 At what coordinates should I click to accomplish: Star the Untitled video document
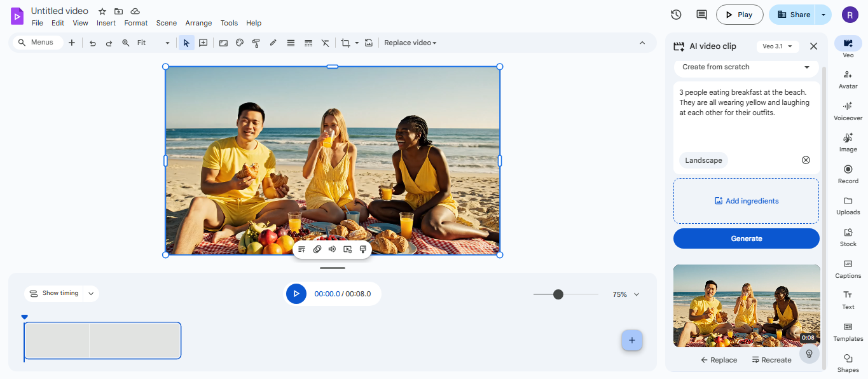tap(102, 11)
